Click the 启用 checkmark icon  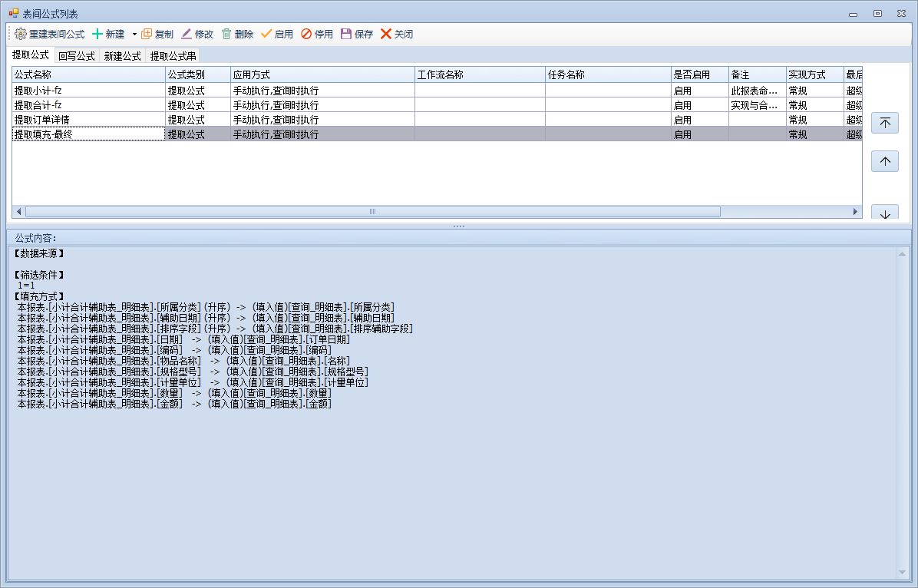tap(266, 34)
